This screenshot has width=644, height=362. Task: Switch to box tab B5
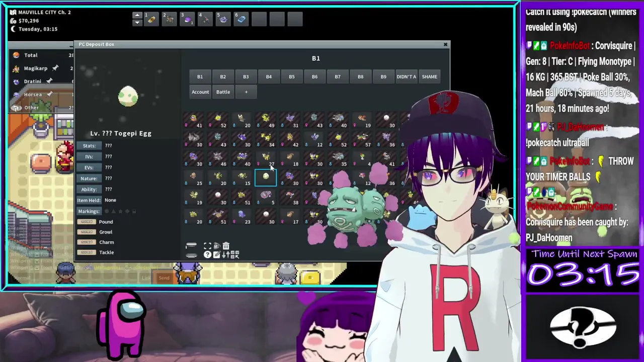291,76
